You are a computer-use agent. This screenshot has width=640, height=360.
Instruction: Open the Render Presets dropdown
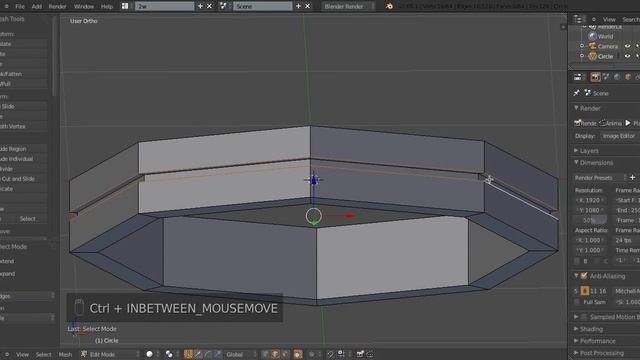point(600,178)
